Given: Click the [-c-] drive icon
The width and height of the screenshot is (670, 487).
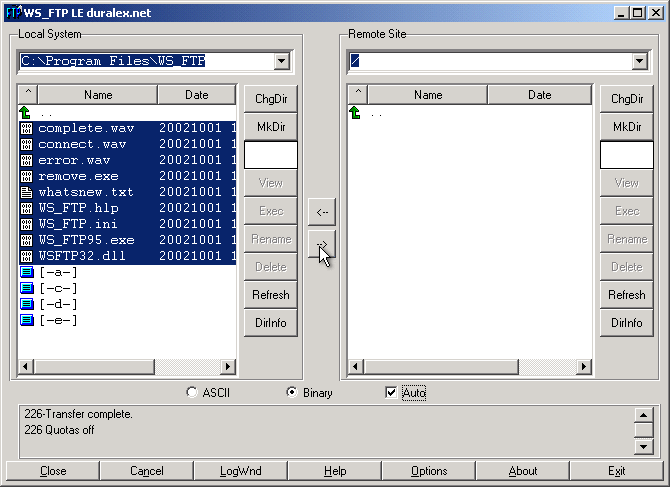Looking at the screenshot, I should click(26, 288).
